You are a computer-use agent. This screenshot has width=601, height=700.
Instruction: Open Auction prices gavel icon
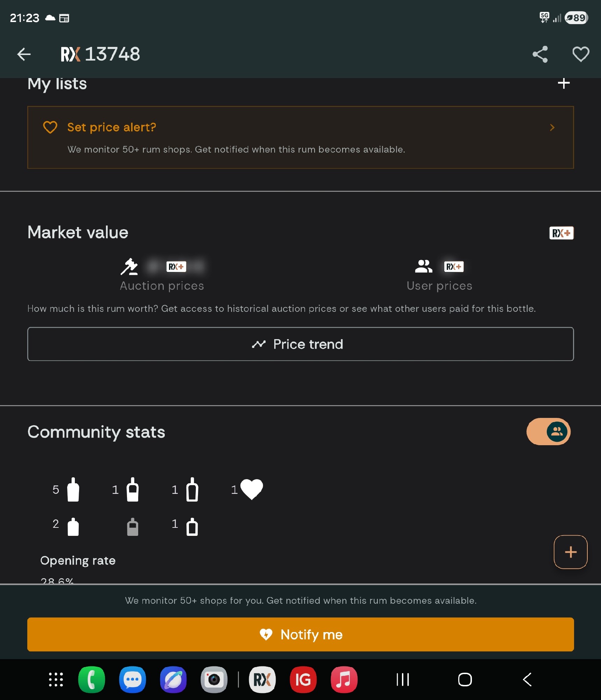pyautogui.click(x=129, y=267)
